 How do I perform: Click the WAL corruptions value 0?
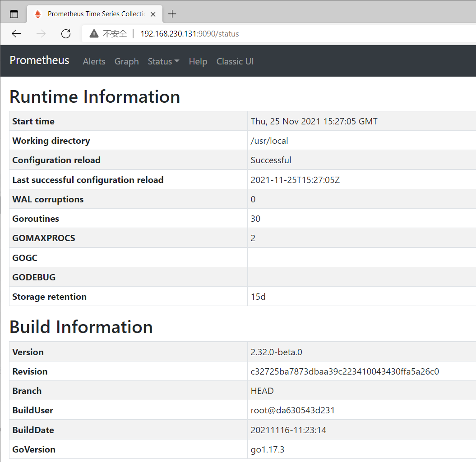click(x=253, y=199)
